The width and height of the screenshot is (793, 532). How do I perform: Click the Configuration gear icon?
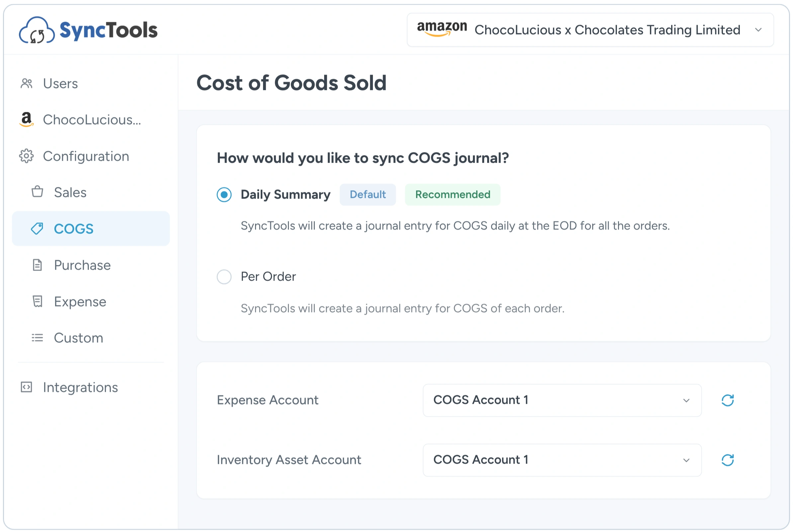pos(27,156)
